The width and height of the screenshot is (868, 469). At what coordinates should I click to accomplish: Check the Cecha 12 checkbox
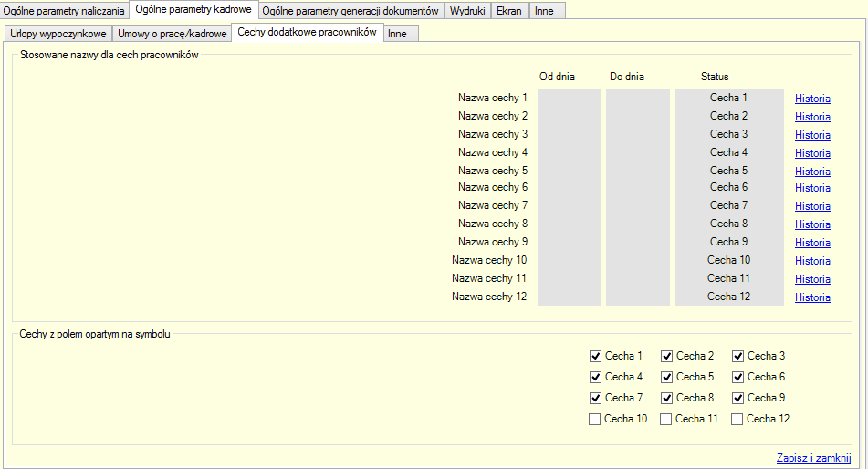(737, 420)
